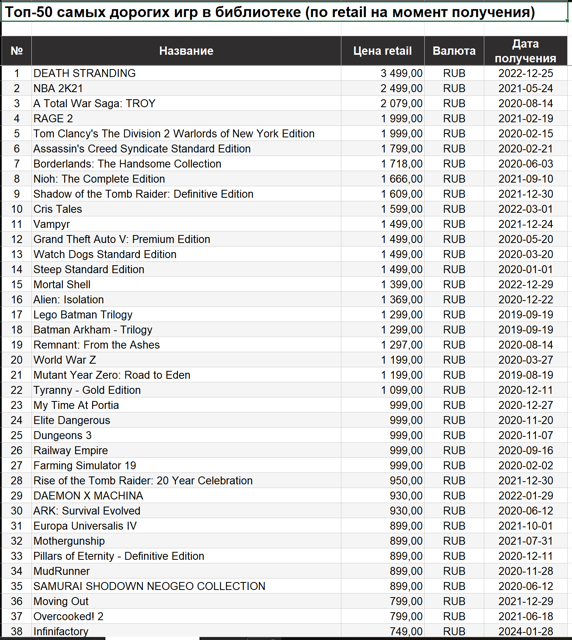Select the World War Z name cell

tap(186, 360)
